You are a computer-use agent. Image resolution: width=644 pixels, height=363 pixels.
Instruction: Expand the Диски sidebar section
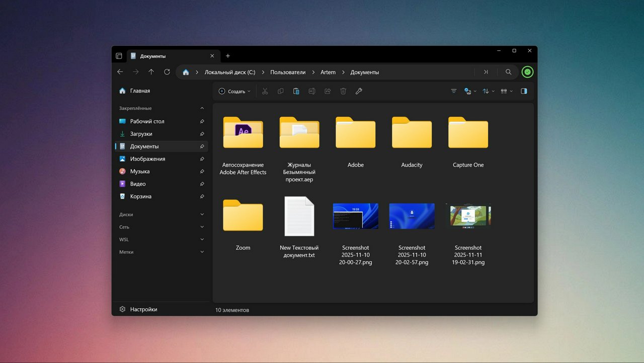click(x=202, y=214)
